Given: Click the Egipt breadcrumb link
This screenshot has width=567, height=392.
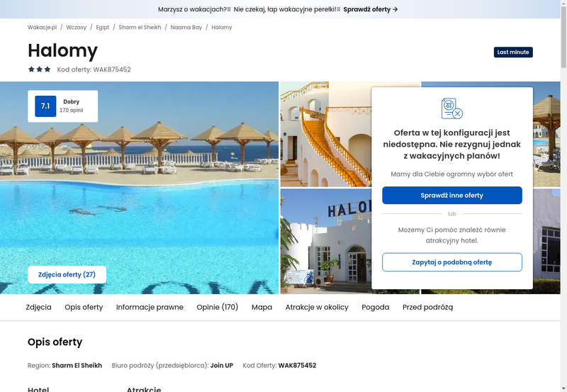Looking at the screenshot, I should click(x=102, y=27).
